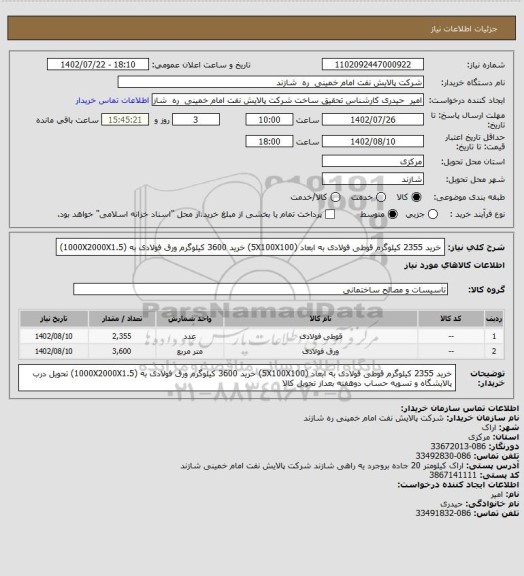Click the quantity cell 2,355

[x=122, y=336]
